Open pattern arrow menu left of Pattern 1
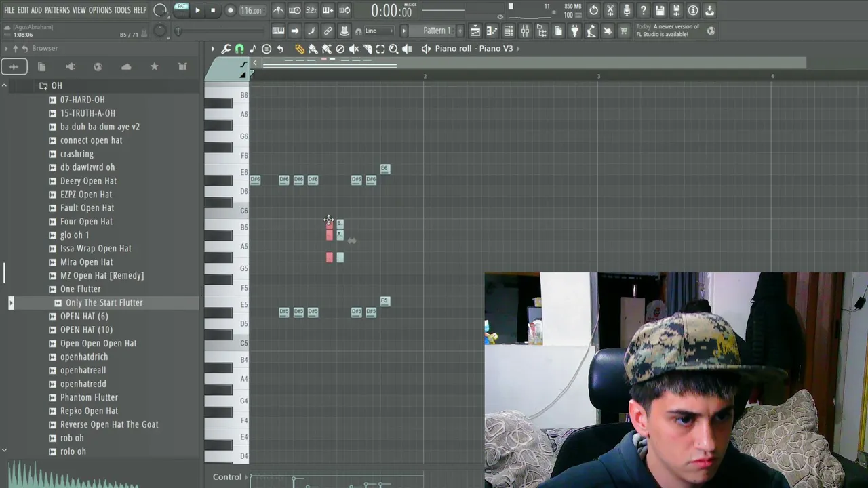Screen dimensions: 868x488 click(x=404, y=30)
